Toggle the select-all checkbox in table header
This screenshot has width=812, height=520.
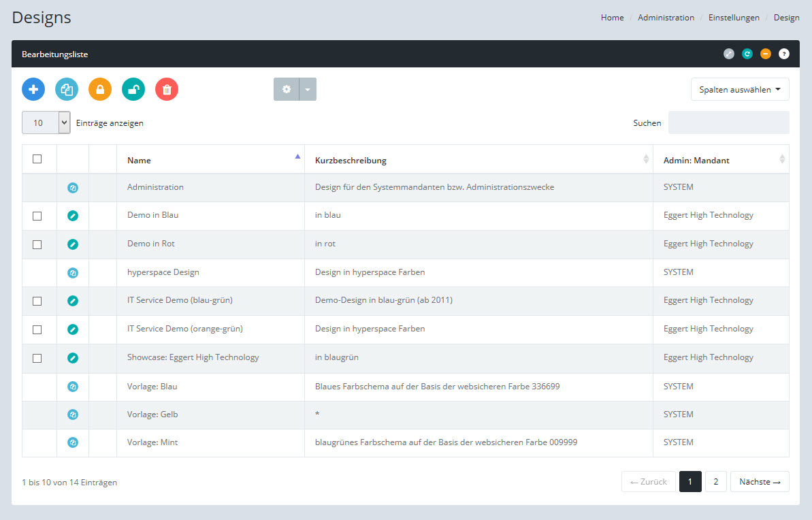coord(37,159)
